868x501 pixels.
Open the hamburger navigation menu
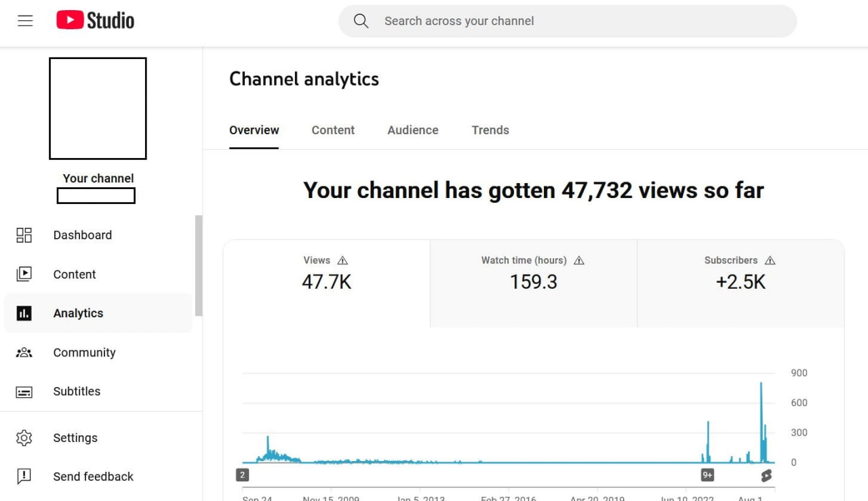25,20
